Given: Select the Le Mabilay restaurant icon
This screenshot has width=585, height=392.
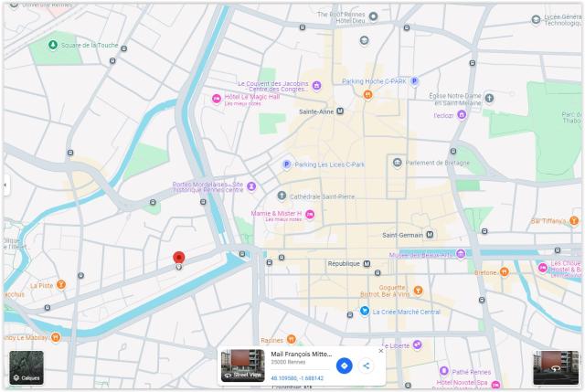Looking at the screenshot, I should point(56,337).
